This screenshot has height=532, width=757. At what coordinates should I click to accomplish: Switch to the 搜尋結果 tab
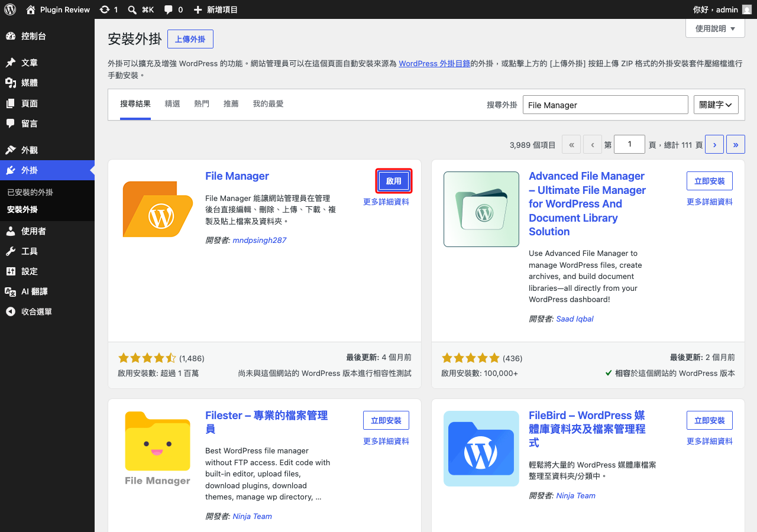pos(135,104)
